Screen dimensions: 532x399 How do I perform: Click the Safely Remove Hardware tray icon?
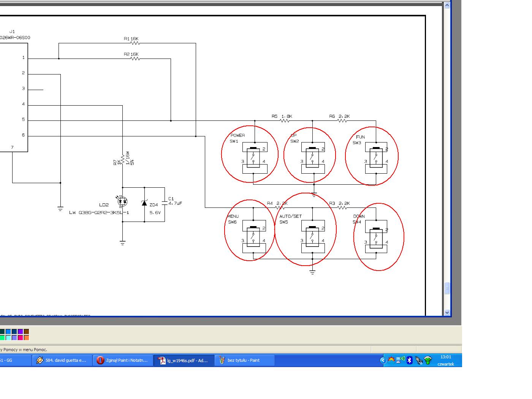419,360
